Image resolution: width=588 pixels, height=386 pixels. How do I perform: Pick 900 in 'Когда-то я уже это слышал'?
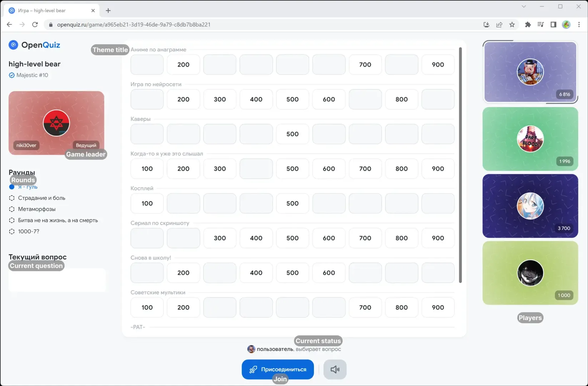(x=438, y=169)
